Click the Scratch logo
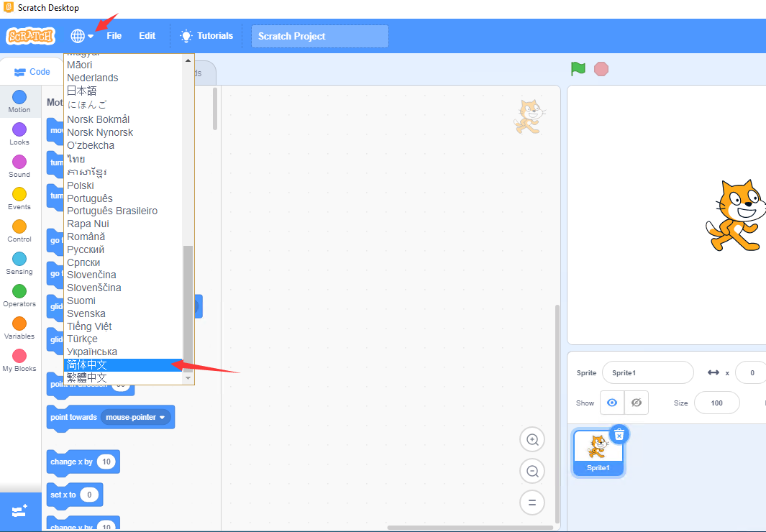 [30, 36]
